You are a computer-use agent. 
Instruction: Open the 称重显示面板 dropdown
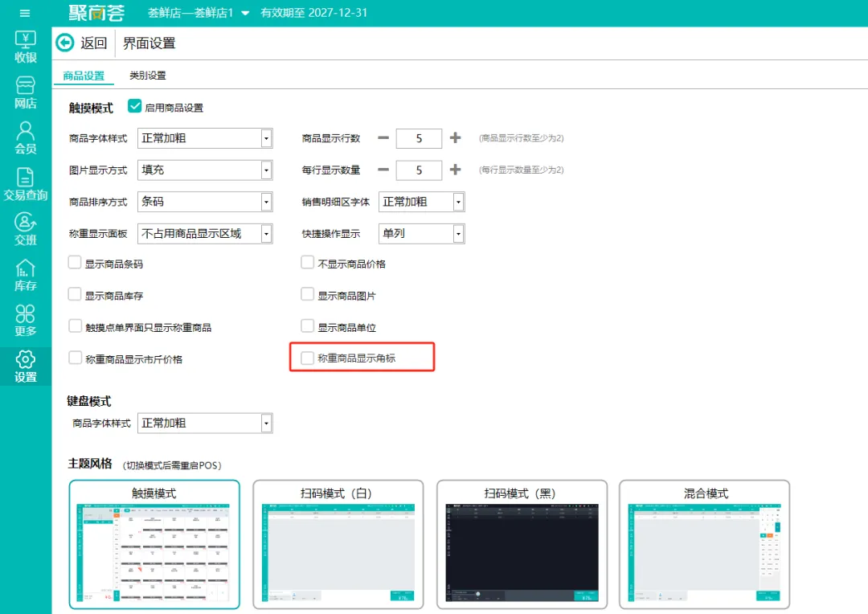click(x=205, y=234)
